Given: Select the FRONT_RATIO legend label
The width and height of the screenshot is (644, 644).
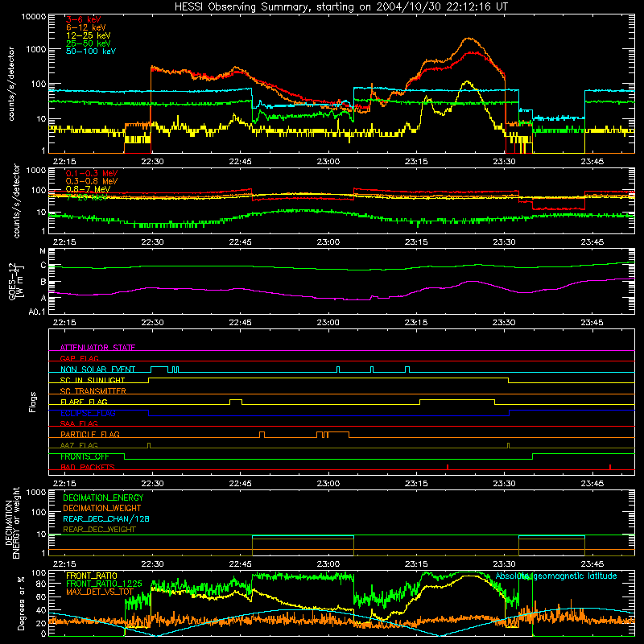Looking at the screenshot, I should click(x=91, y=576).
